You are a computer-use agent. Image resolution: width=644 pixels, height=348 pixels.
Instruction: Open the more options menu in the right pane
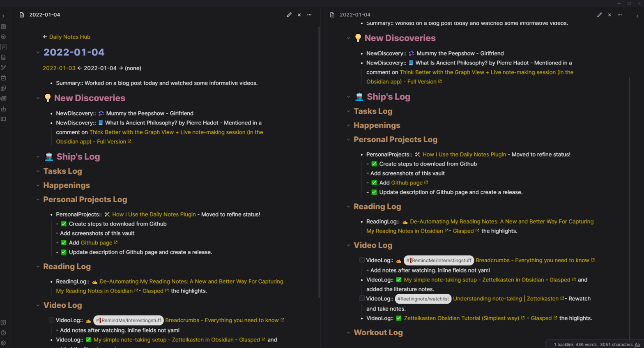(620, 15)
